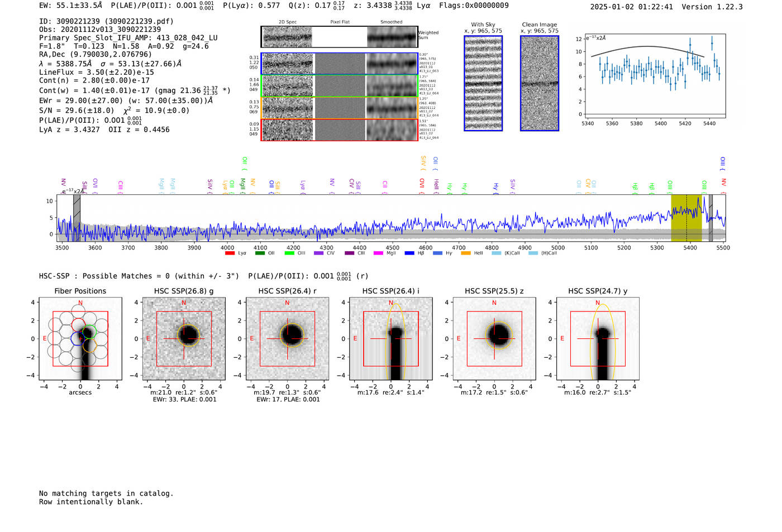782x532 pixels.
Task: Click the red fiber circle in Fiber Positions
Action: tap(78, 325)
